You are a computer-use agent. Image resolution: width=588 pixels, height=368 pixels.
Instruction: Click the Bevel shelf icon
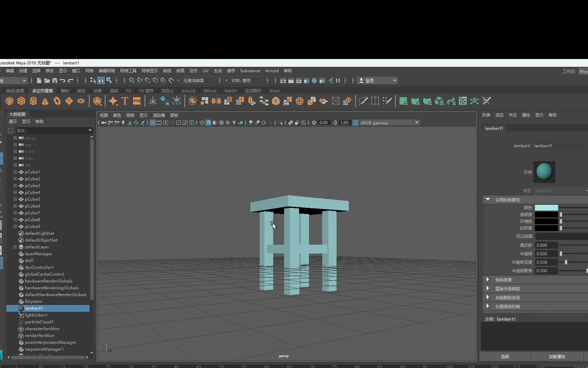point(276,101)
